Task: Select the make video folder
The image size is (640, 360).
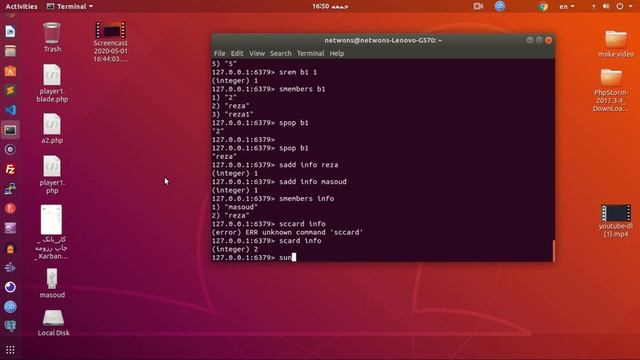Action: (616, 44)
